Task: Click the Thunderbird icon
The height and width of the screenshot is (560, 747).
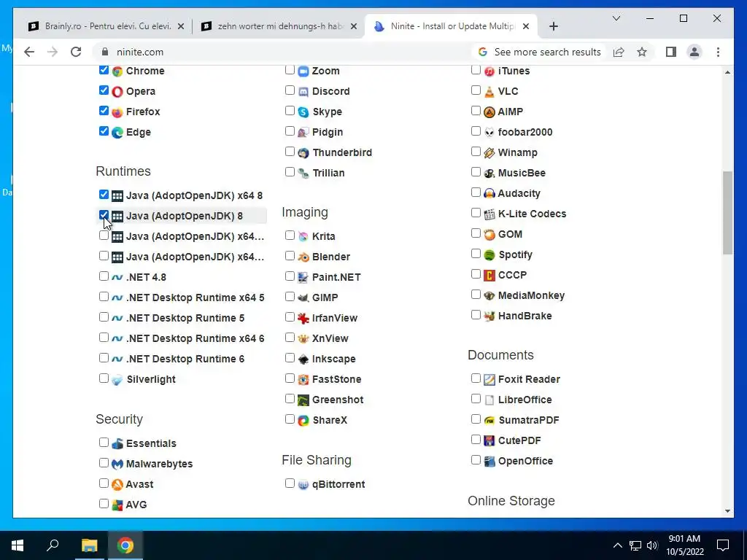Action: click(x=303, y=153)
